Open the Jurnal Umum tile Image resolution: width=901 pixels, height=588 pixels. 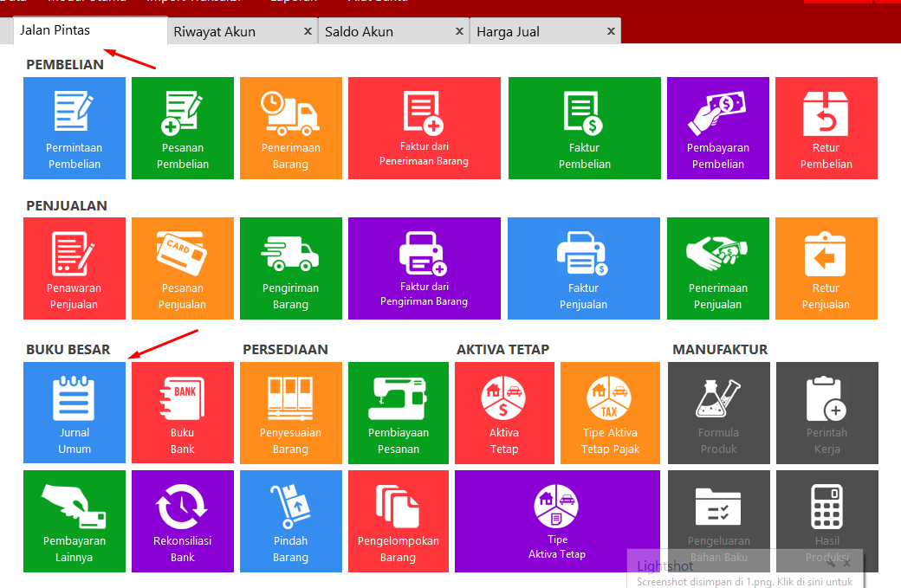coord(75,412)
